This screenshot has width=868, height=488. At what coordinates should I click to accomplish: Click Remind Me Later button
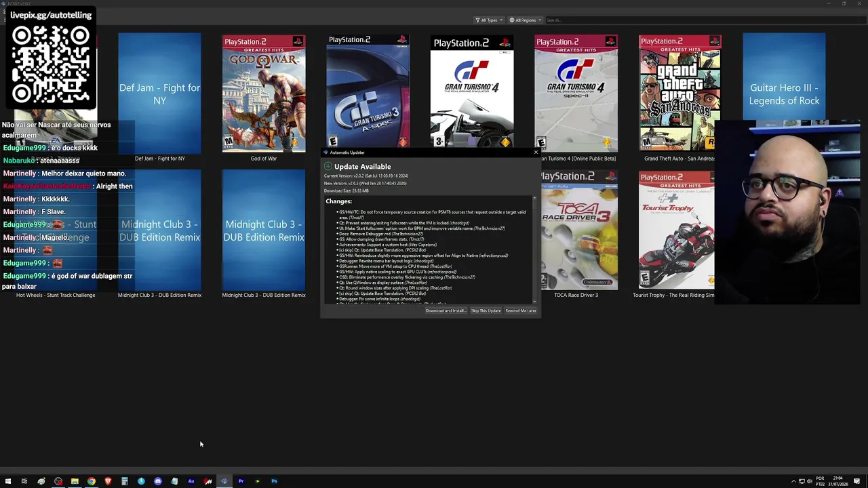tap(521, 310)
